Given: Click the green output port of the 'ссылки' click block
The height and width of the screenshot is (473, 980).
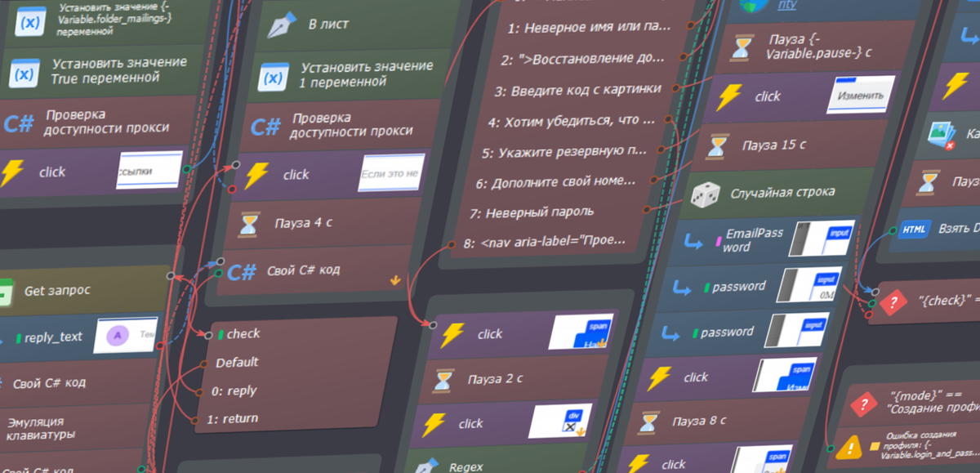Looking at the screenshot, I should pyautogui.click(x=187, y=168).
